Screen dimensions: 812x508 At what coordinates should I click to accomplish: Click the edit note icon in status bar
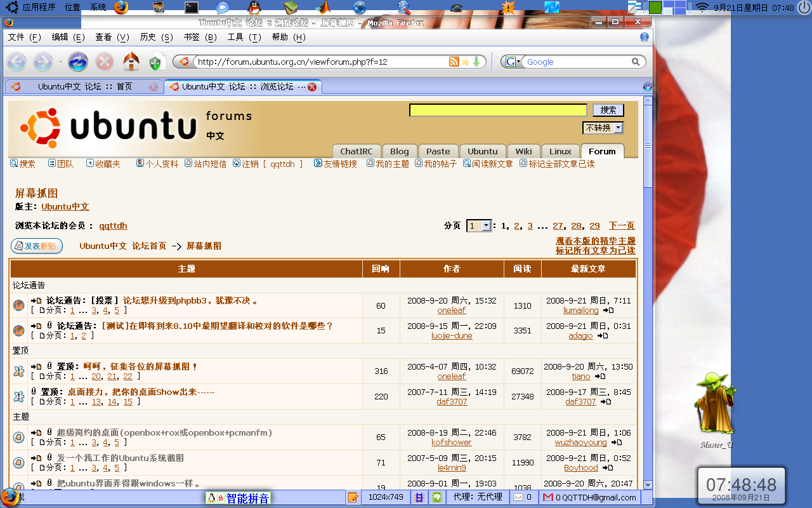(x=353, y=497)
